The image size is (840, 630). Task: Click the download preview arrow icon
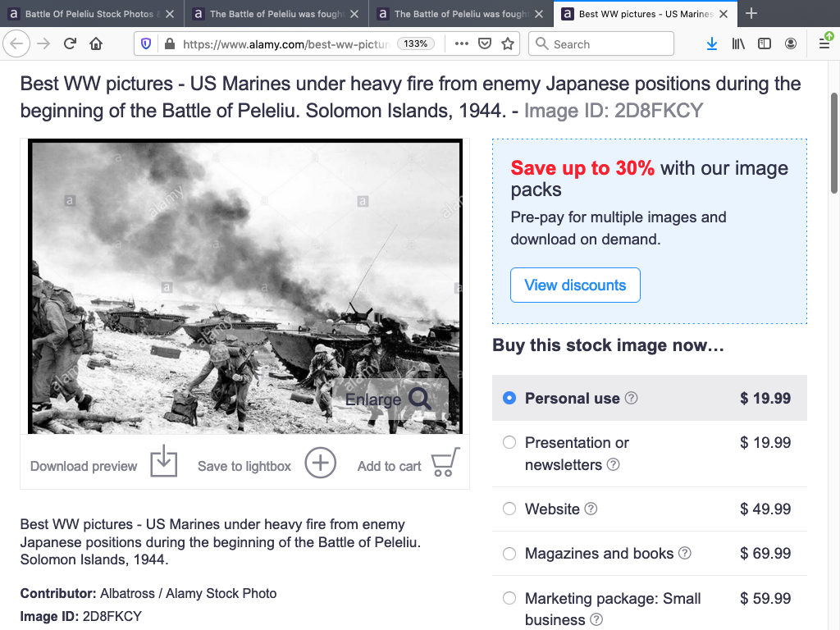pos(164,461)
